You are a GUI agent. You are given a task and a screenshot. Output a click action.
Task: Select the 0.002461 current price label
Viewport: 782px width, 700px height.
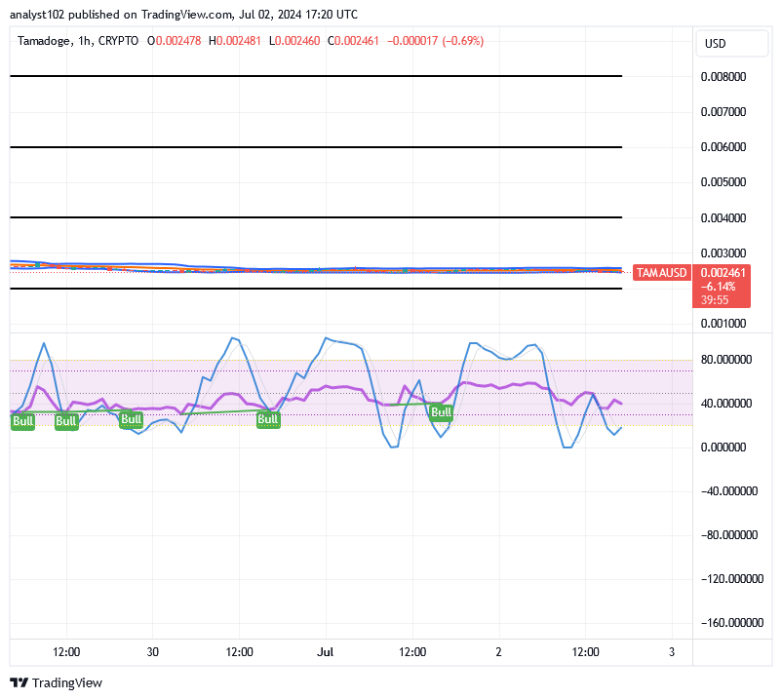723,273
